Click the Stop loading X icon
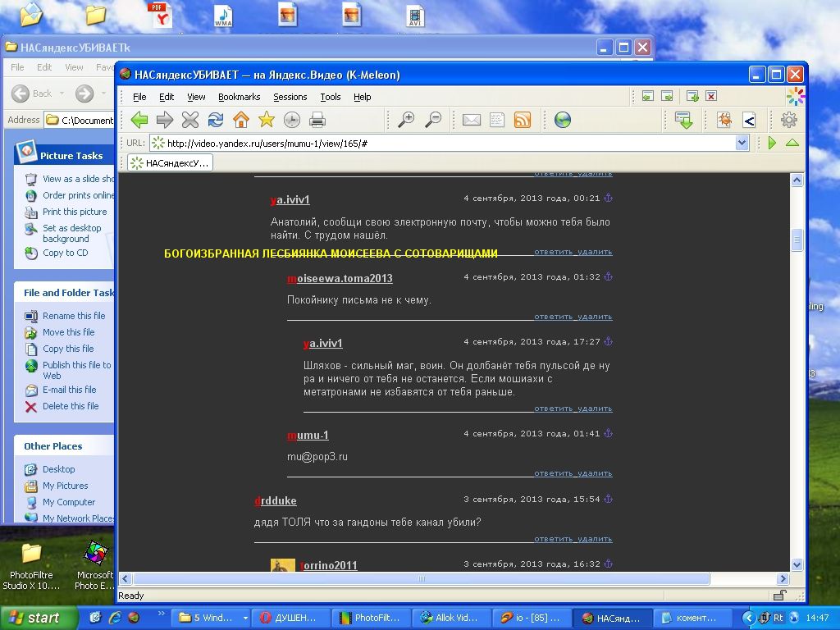 190,120
